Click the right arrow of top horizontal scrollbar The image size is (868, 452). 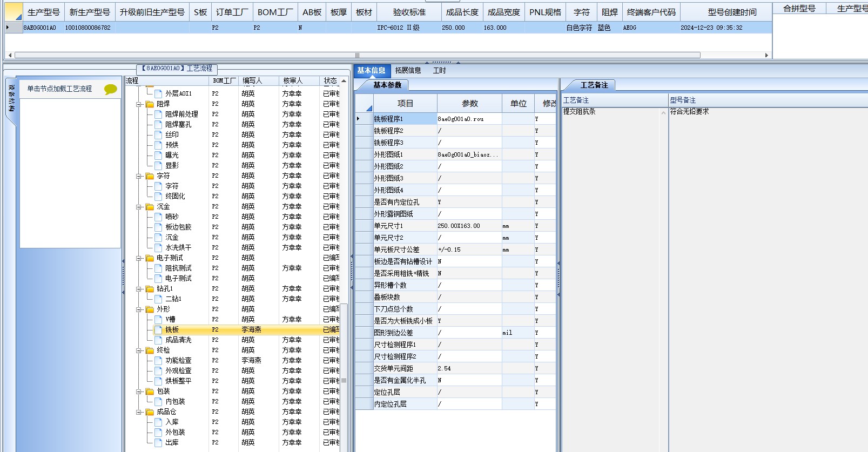766,55
